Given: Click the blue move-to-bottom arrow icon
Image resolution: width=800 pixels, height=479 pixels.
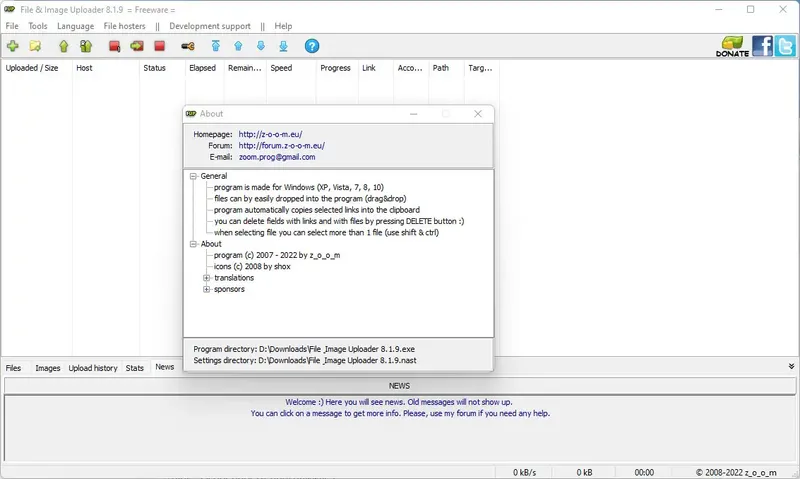Looking at the screenshot, I should pyautogui.click(x=283, y=46).
